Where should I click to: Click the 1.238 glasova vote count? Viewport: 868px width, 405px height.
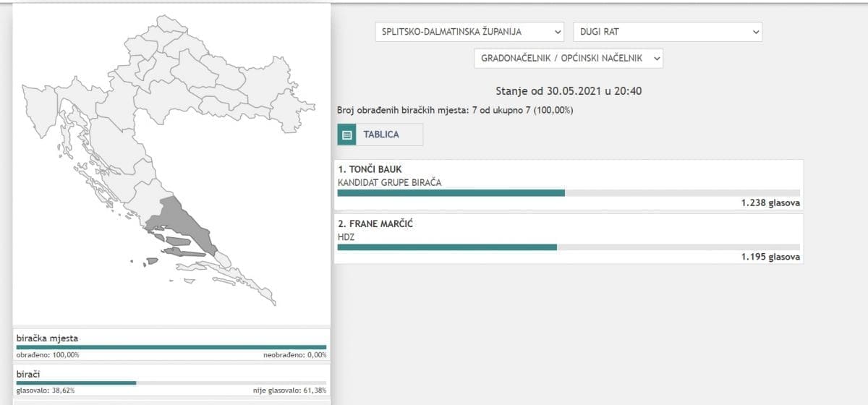click(770, 203)
